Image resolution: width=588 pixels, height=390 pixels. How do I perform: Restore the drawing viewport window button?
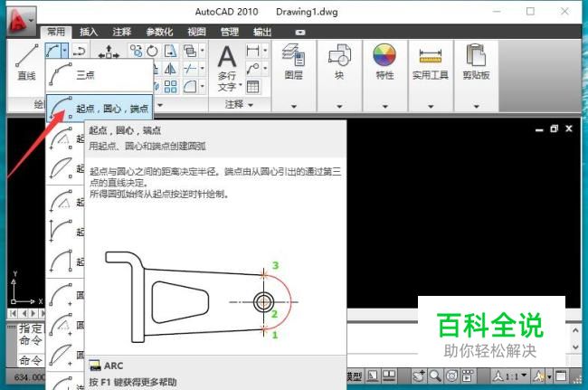(x=555, y=128)
